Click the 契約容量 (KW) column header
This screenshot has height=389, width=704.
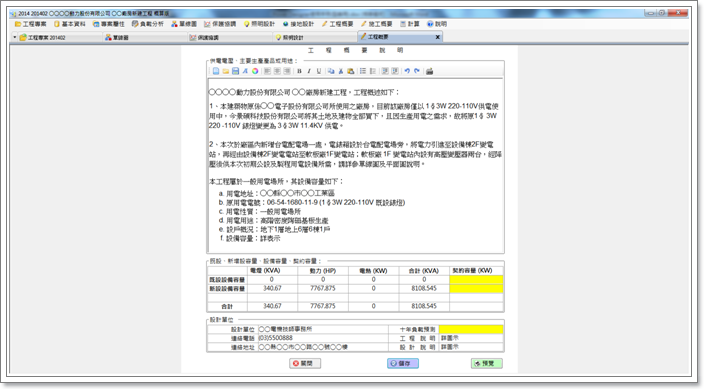point(476,271)
